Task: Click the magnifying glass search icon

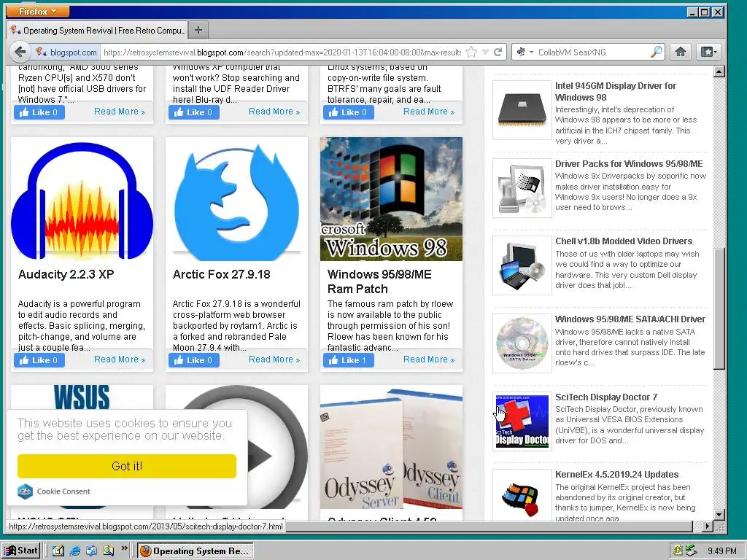Action: click(x=656, y=52)
